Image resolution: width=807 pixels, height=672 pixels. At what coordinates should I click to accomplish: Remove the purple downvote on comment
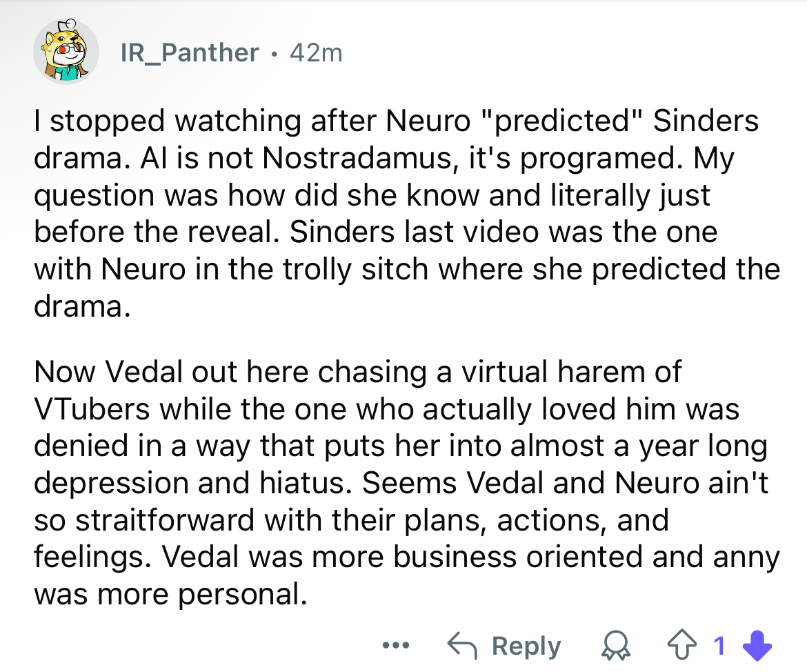click(756, 646)
